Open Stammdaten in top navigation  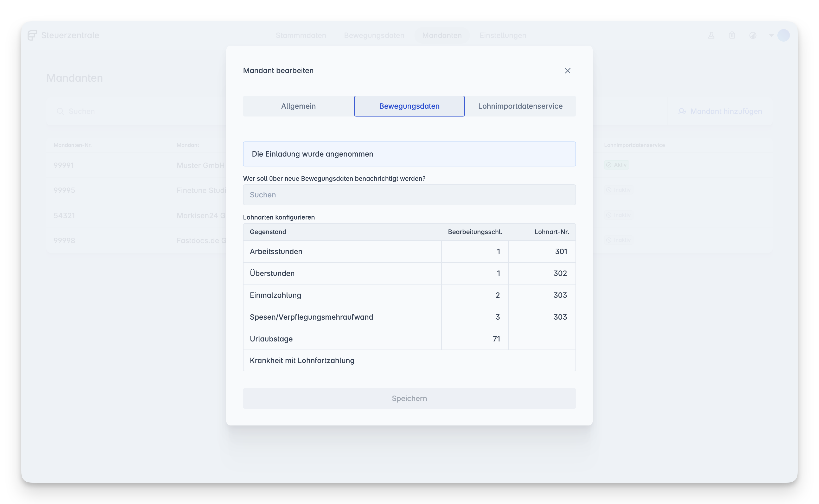point(301,35)
